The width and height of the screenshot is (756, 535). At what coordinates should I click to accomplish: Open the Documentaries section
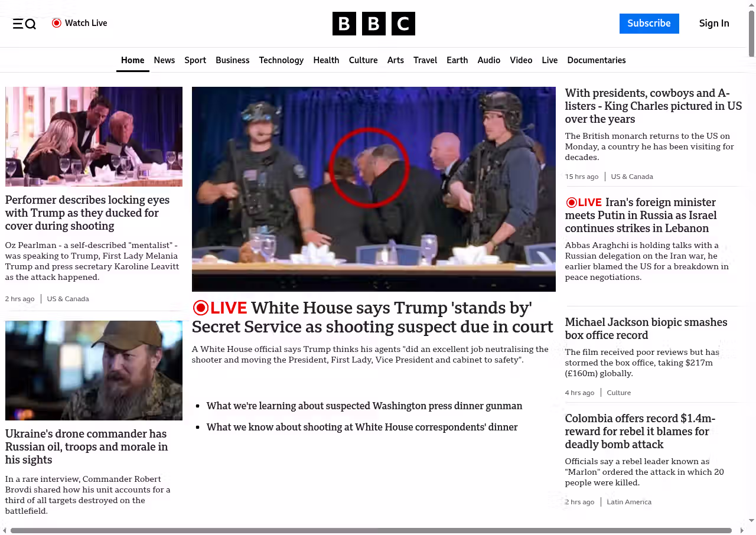(x=596, y=60)
